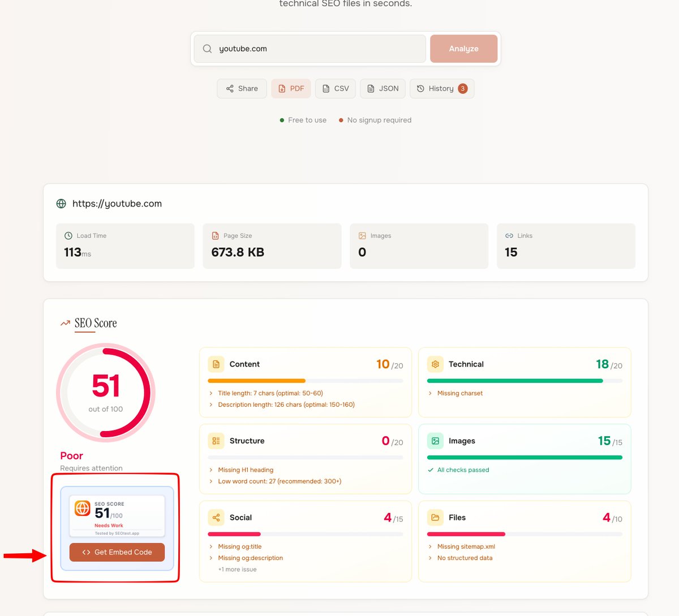The width and height of the screenshot is (679, 616).
Task: Export the report as PDF
Action: 291,88
